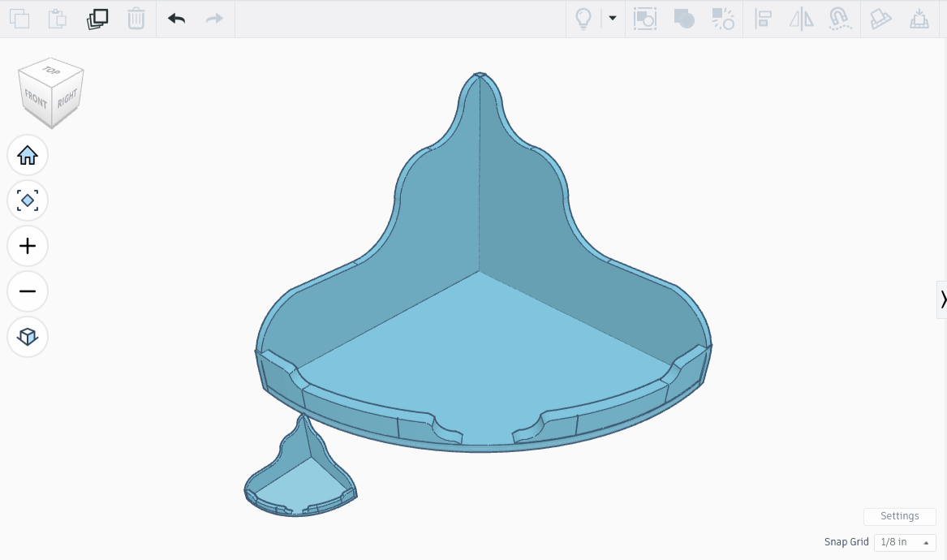Image resolution: width=947 pixels, height=560 pixels.
Task: Open the Snap Grid size dropdown
Action: tap(903, 542)
